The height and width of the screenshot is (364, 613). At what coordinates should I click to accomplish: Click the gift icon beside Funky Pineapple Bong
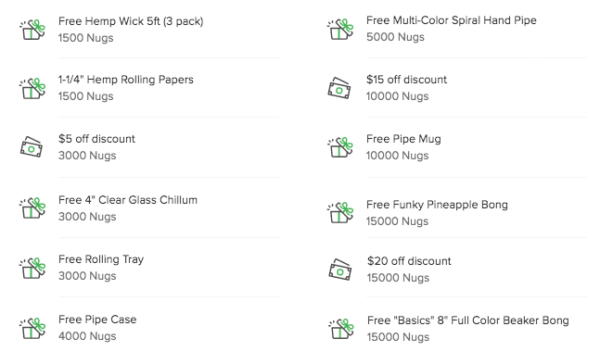[340, 212]
